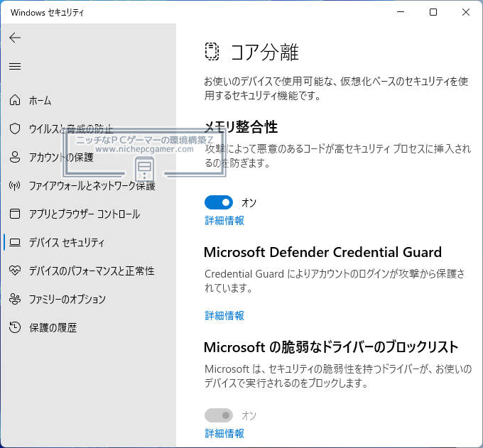Screen dimensions: 483x448
Task: Click the account protection person icon
Action: (15, 157)
